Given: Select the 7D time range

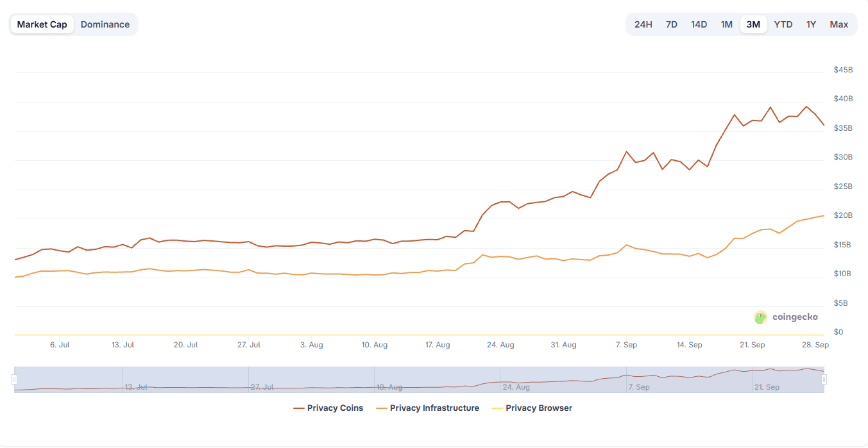Looking at the screenshot, I should [672, 24].
